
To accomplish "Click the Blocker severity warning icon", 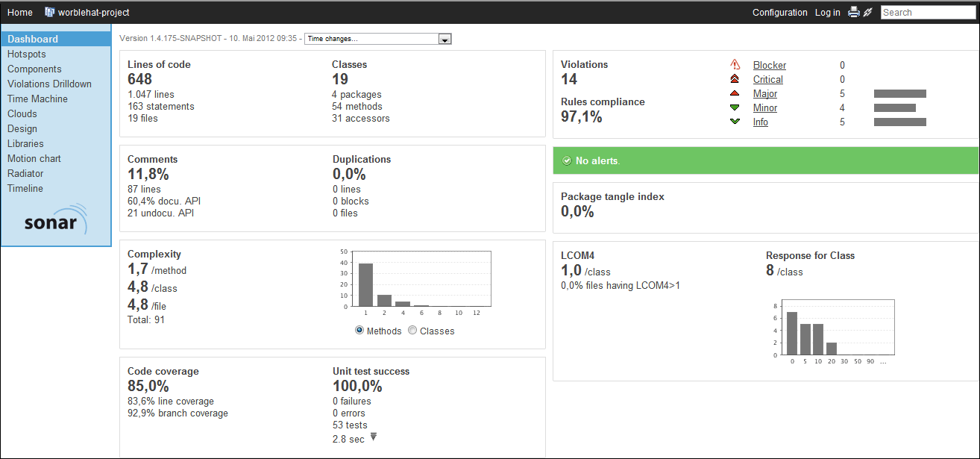I will (x=735, y=65).
